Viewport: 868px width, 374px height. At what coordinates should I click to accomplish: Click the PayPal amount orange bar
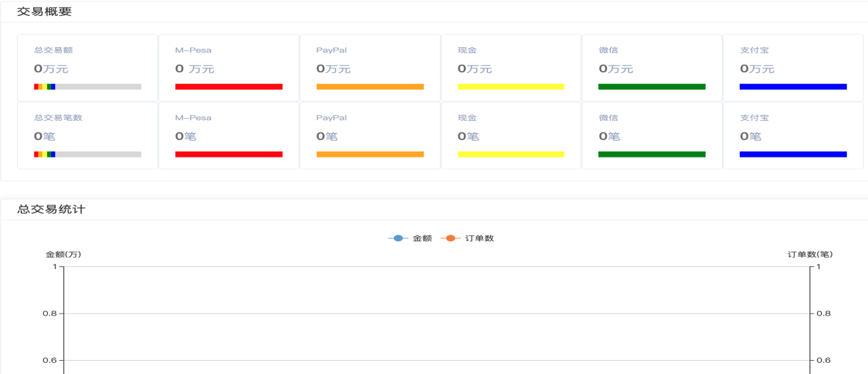(x=370, y=86)
